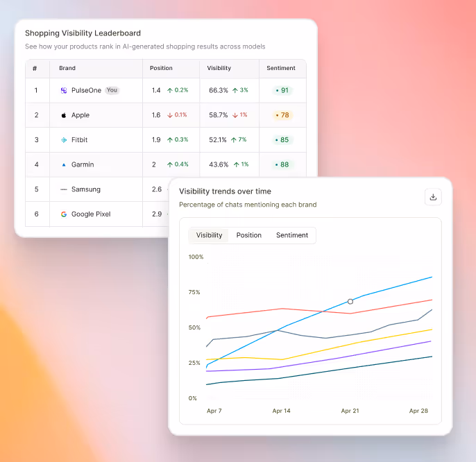Click the # rank column header
Screen dimensions: 476x462
point(35,68)
